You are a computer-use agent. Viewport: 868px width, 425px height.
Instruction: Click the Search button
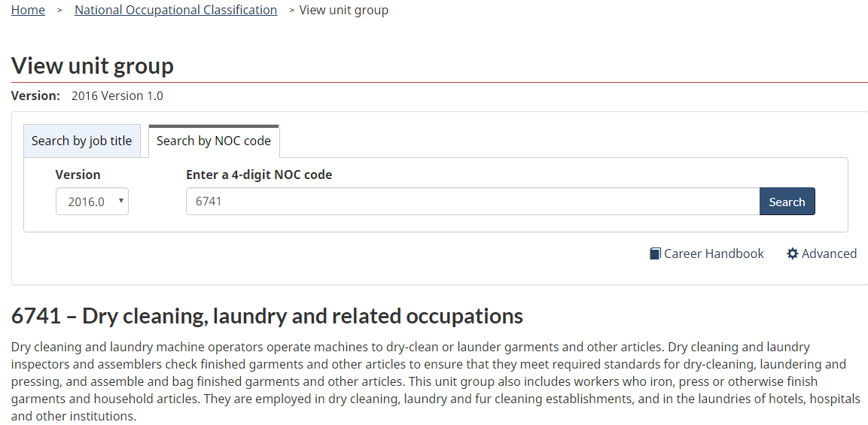(x=787, y=202)
